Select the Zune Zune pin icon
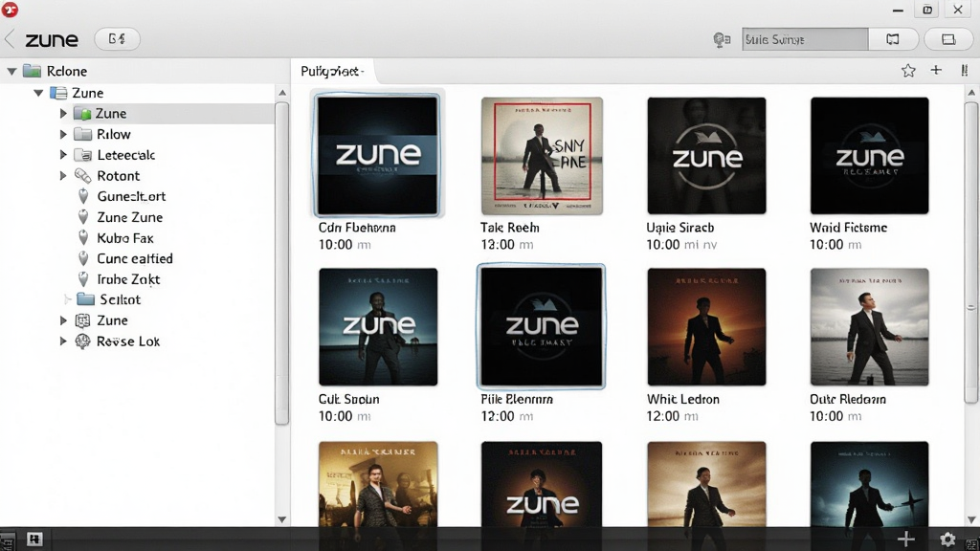Screen dimensions: 980x551 (x=83, y=217)
